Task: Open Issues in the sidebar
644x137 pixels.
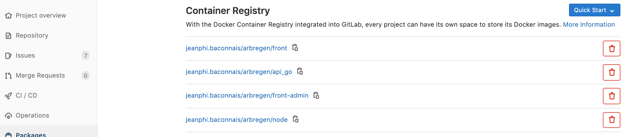Action: (25, 55)
